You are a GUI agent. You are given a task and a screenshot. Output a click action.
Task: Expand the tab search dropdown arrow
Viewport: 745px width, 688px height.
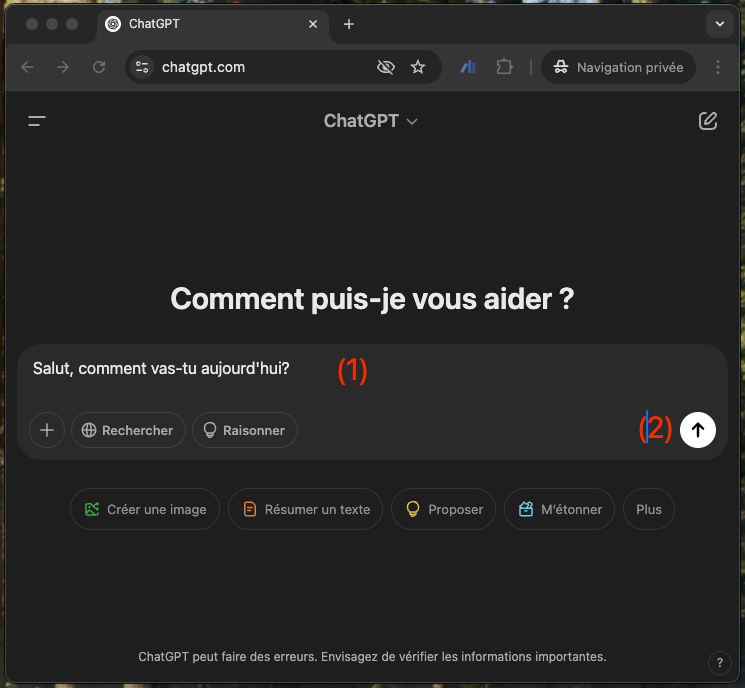(720, 24)
